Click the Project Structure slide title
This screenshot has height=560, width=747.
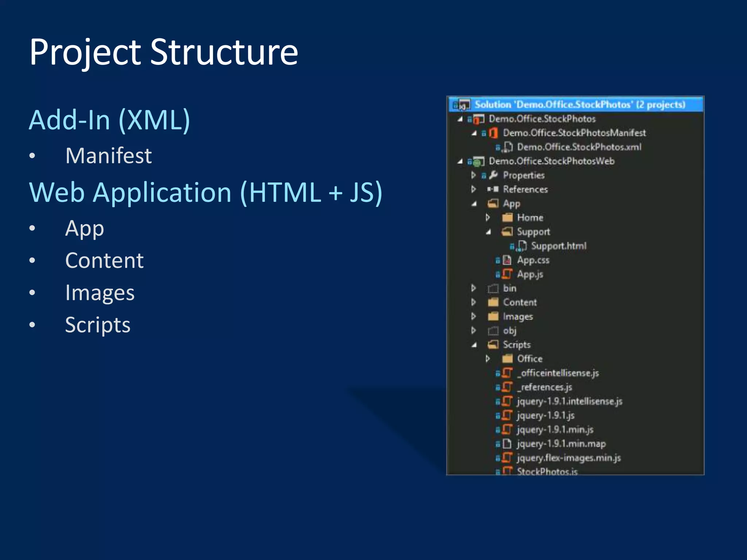coord(164,52)
